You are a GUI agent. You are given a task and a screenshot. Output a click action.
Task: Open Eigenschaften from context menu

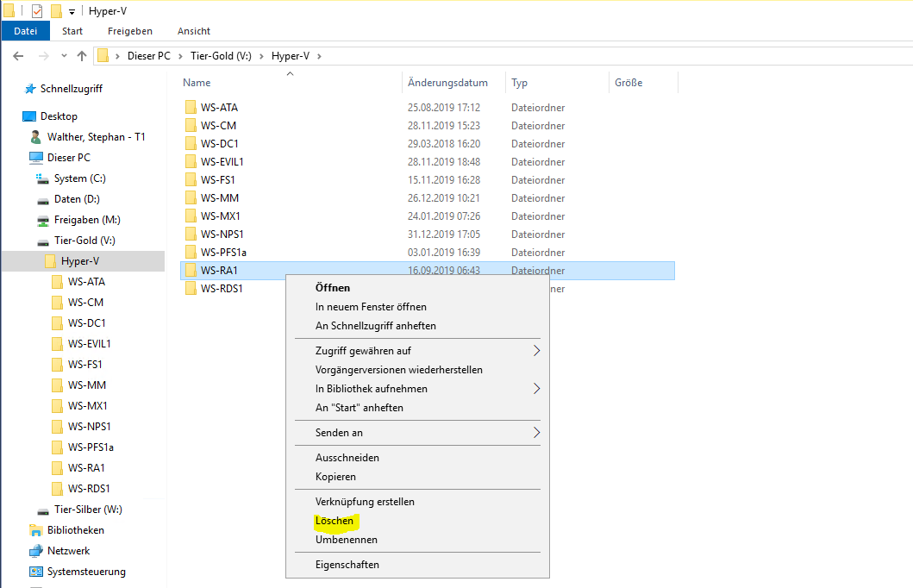[x=417, y=565]
